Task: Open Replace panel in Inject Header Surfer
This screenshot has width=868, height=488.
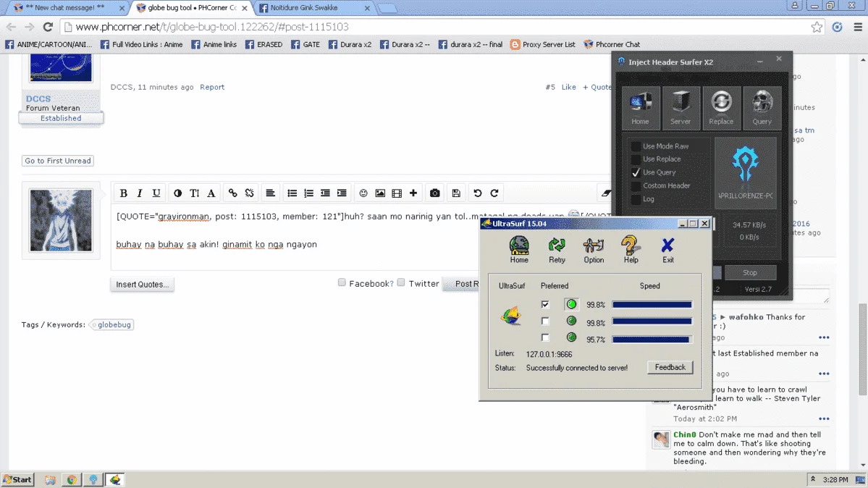Action: (721, 107)
